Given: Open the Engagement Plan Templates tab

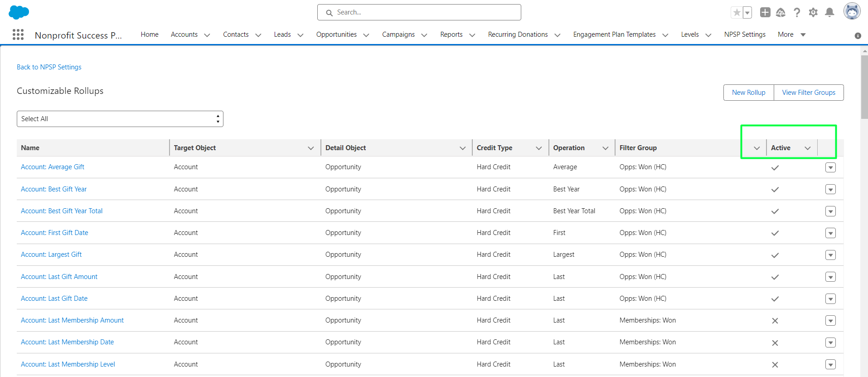Looking at the screenshot, I should click(615, 34).
